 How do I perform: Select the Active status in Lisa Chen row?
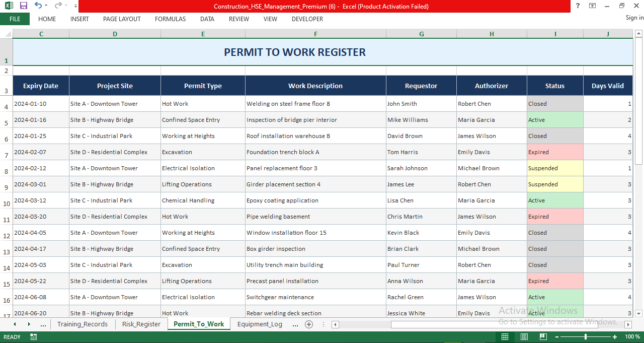tap(555, 200)
